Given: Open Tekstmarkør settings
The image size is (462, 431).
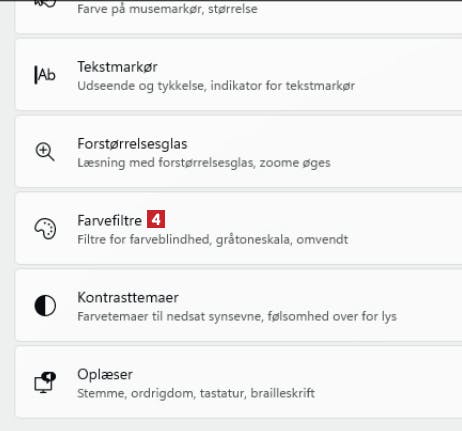Looking at the screenshot, I should [239, 74].
